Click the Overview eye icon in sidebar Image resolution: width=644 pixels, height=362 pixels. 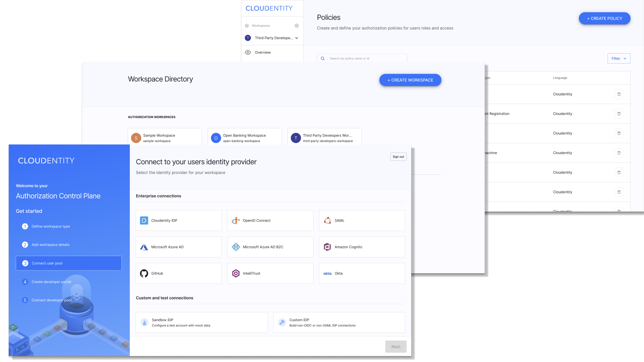(248, 52)
